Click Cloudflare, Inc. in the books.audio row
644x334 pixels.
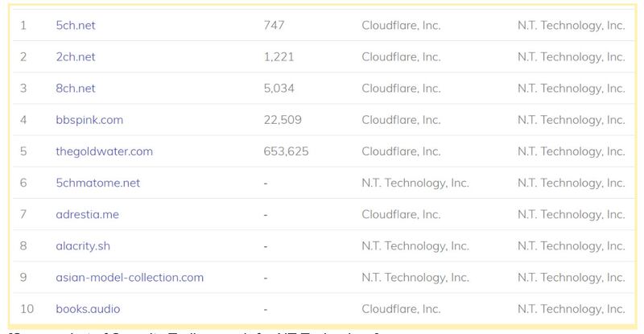coord(401,308)
